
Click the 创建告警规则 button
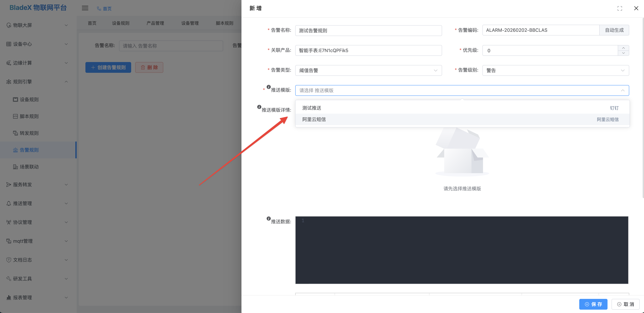click(x=108, y=67)
